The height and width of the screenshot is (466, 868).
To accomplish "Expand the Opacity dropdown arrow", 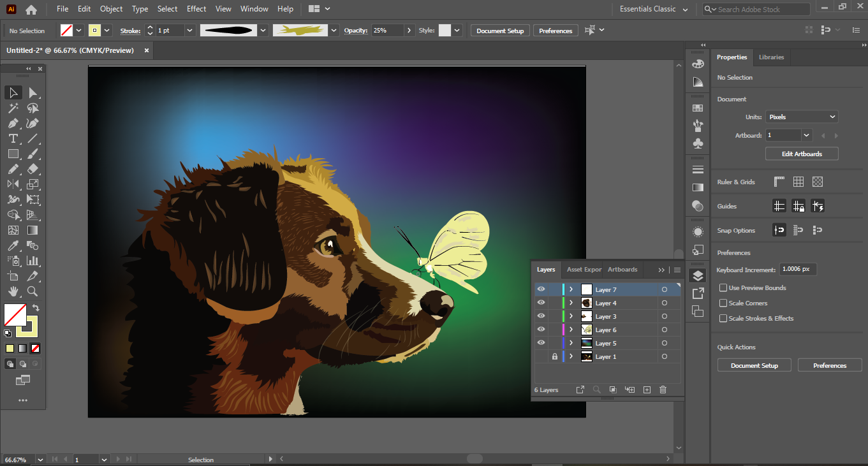I will 409,30.
